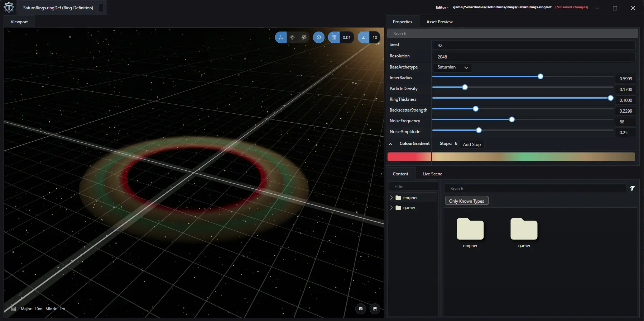Viewport: 644px width, 321px height.
Task: Toggle angle snapping in the viewport toolbar
Action: [364, 37]
